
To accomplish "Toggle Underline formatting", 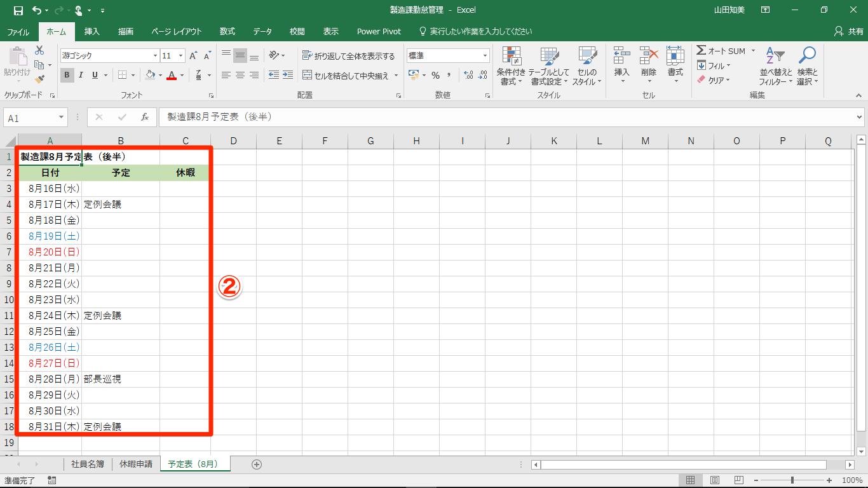I will 95,75.
